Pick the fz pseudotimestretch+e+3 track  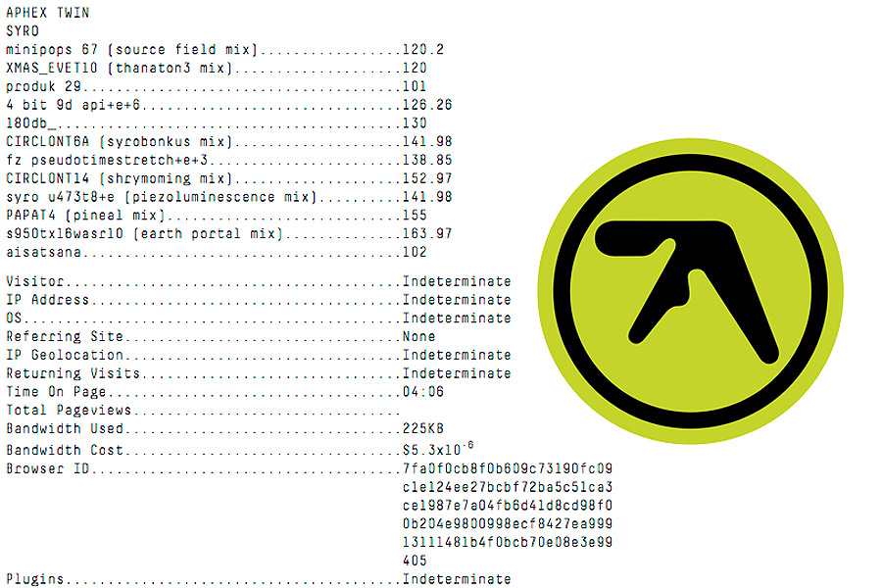108,160
